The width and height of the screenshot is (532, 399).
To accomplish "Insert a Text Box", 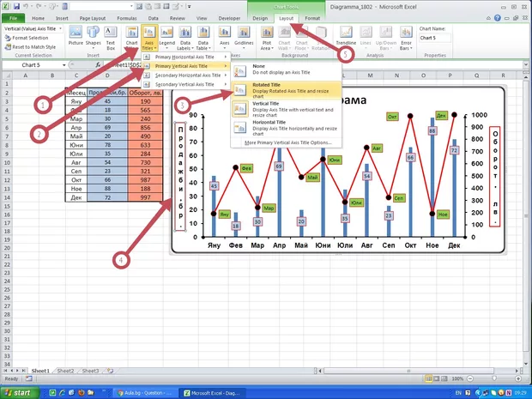I will (x=111, y=38).
